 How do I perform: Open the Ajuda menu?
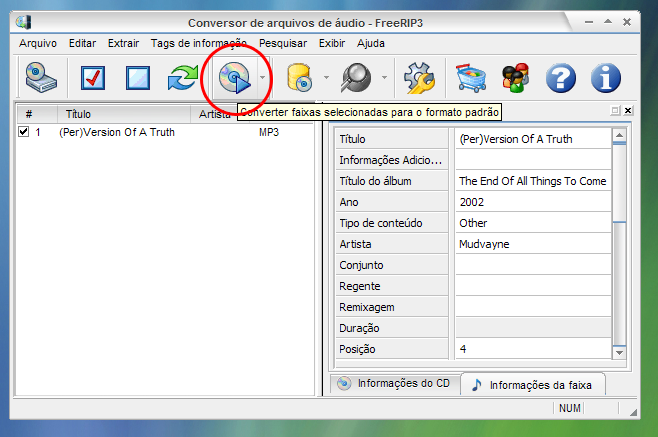coord(371,43)
